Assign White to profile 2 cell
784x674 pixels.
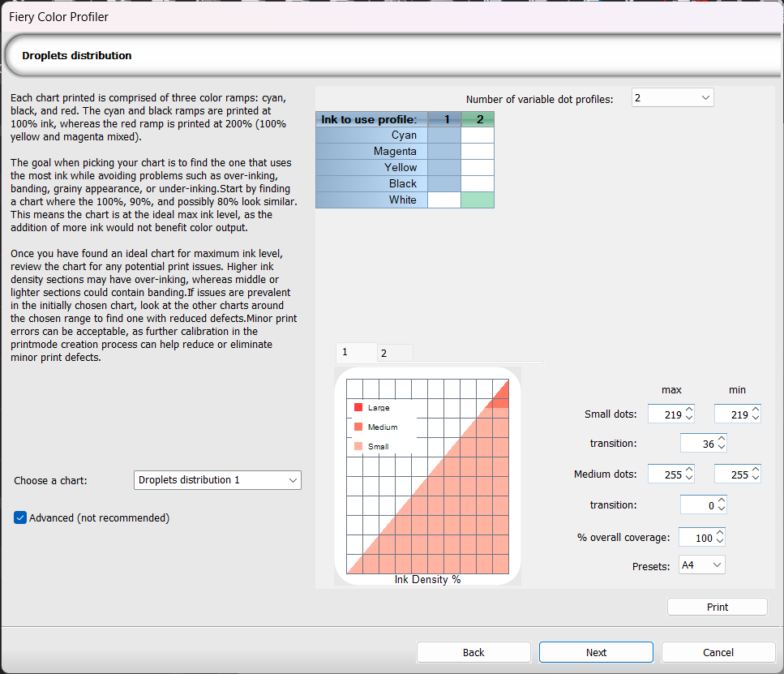coord(478,200)
